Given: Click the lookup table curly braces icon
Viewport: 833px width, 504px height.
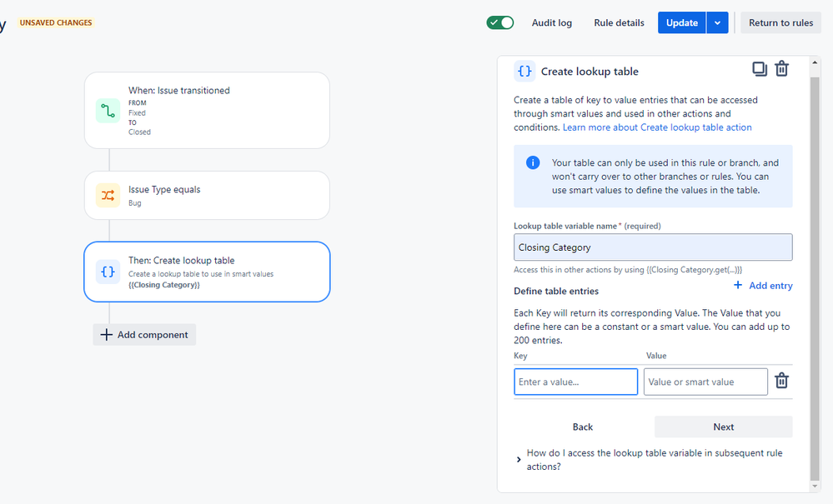Looking at the screenshot, I should 108,272.
